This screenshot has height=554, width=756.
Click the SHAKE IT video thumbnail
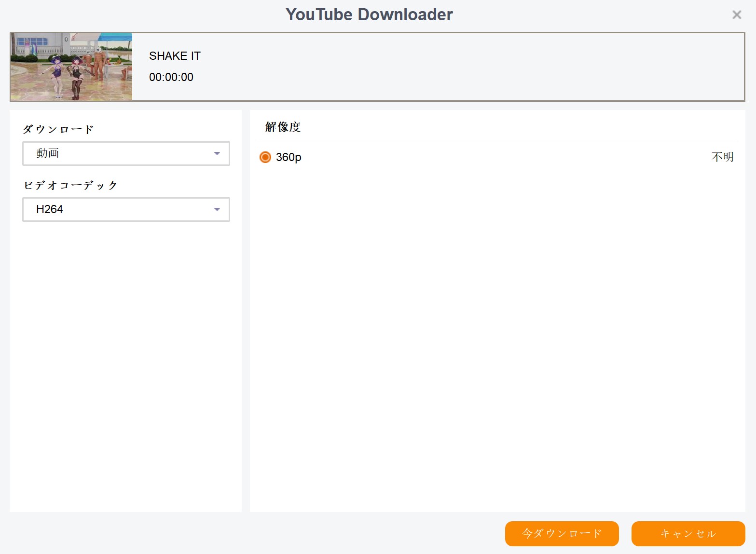(x=71, y=67)
